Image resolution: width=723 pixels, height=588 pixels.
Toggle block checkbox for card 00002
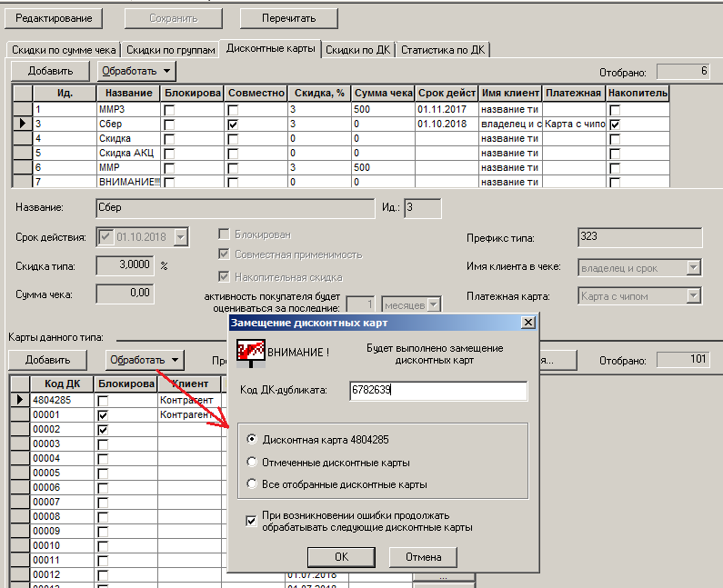point(104,430)
